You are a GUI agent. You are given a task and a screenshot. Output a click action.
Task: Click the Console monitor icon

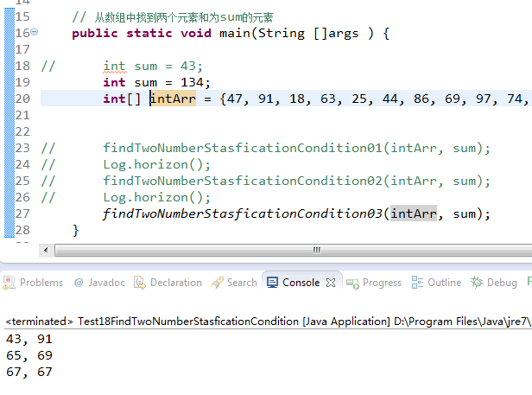272,283
